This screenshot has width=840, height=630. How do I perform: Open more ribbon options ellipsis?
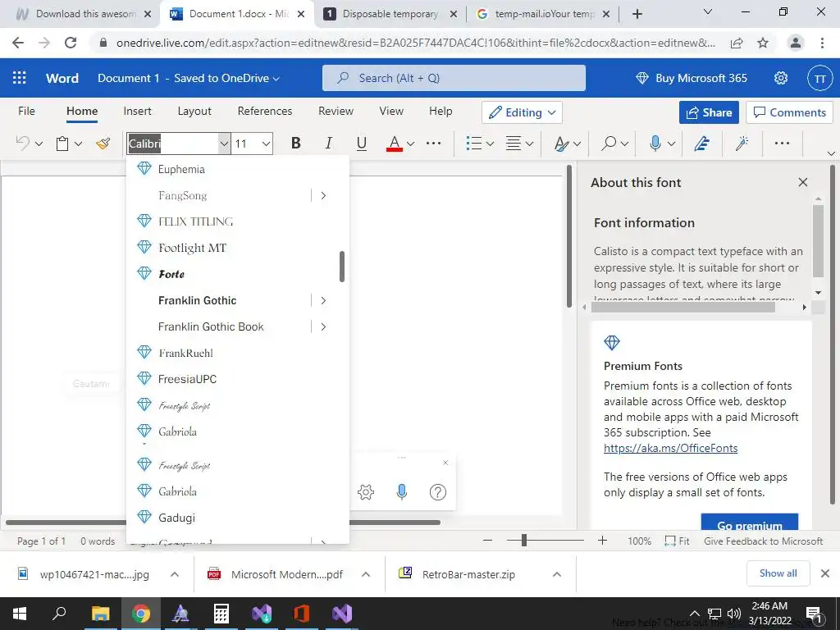click(782, 143)
